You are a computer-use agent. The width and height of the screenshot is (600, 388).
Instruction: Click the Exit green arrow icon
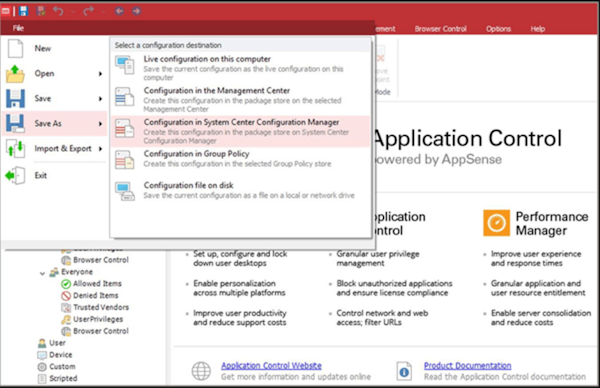15,176
